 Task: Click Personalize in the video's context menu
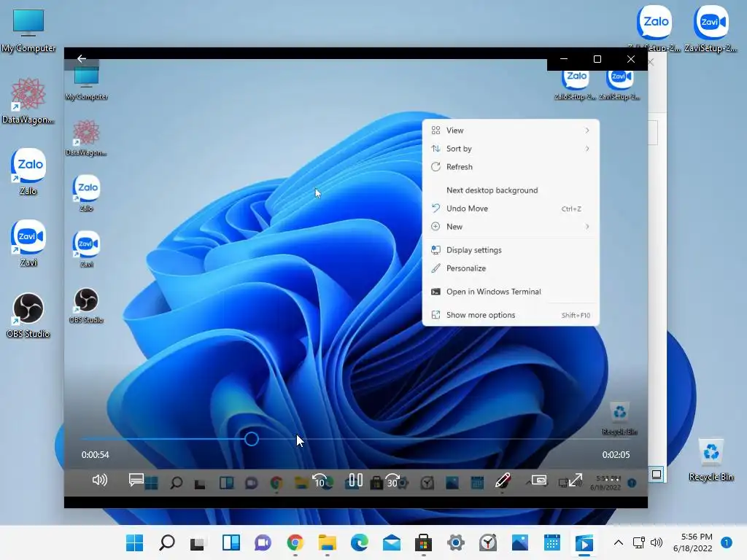click(x=511, y=268)
